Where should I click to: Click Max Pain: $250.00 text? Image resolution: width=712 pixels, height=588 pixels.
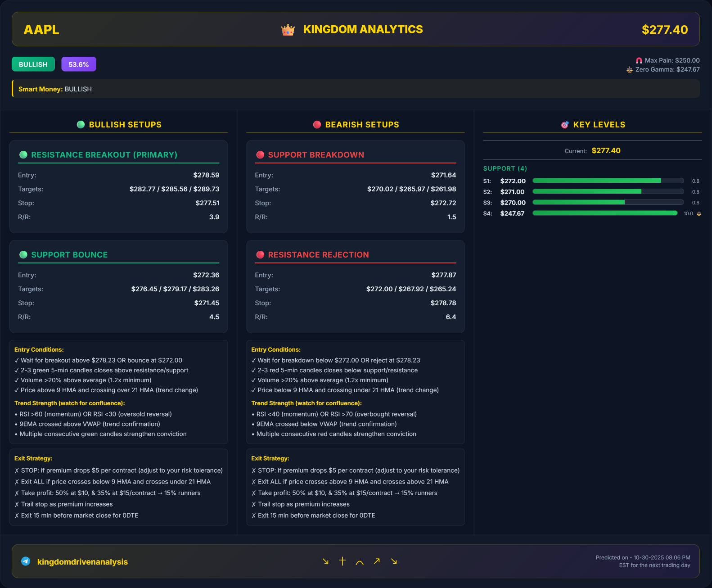point(672,60)
